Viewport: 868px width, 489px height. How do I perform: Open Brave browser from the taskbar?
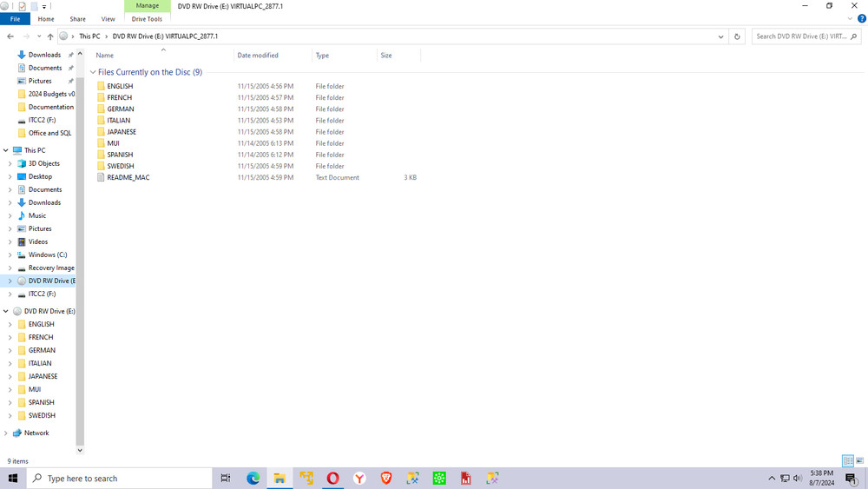[x=386, y=479]
